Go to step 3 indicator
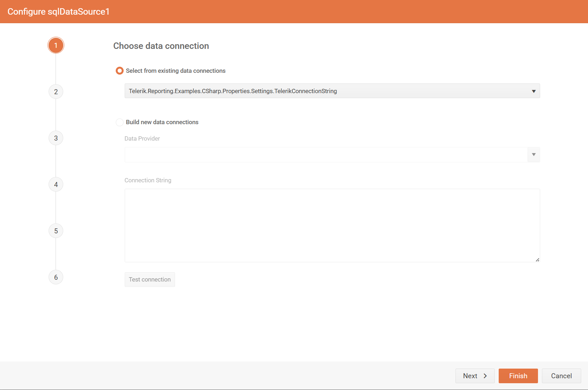The width and height of the screenshot is (588, 390). (56, 138)
